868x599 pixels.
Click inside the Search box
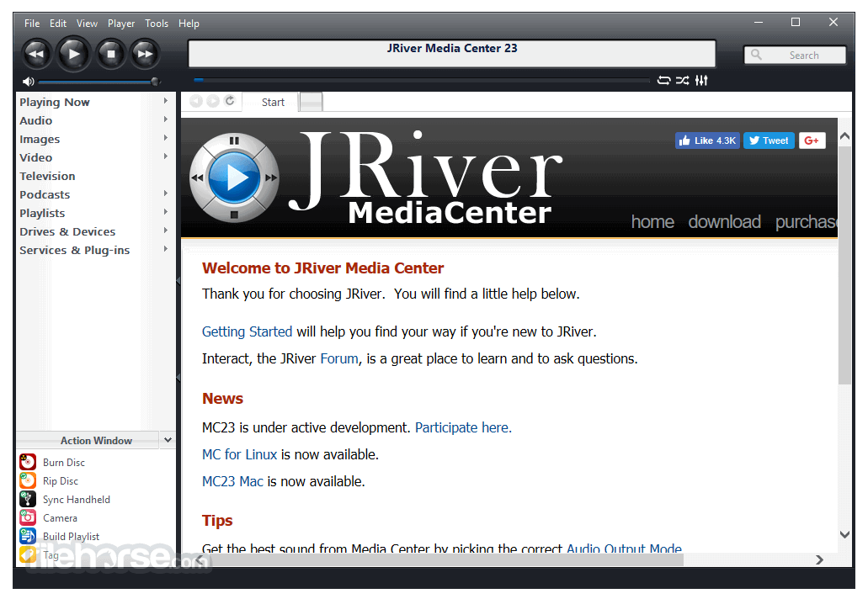795,54
